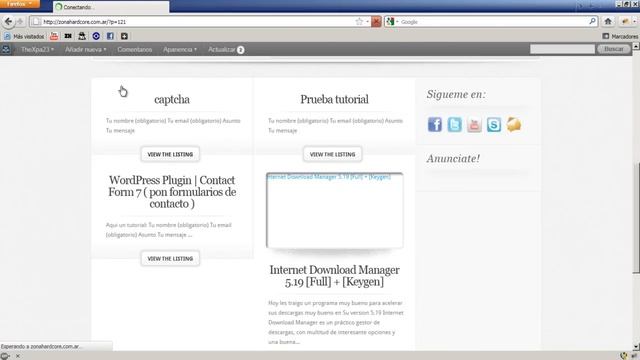The image size is (640, 360).
Task: Bookmark page with the star icon
Action: tap(359, 22)
